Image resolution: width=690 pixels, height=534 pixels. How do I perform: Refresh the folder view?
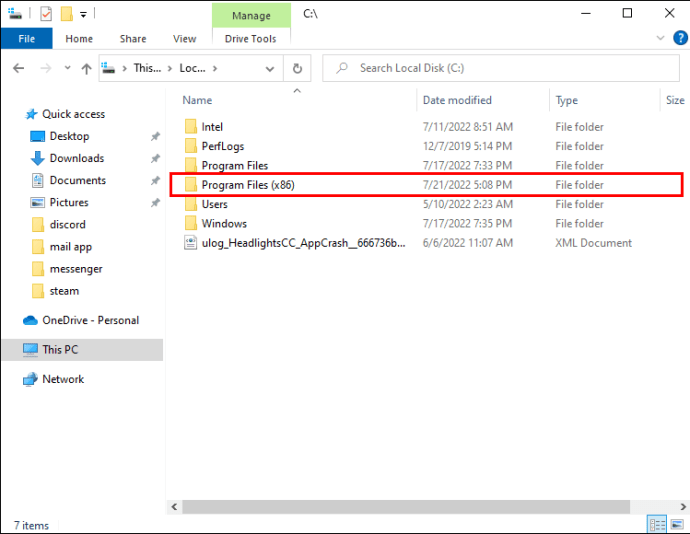point(297,68)
